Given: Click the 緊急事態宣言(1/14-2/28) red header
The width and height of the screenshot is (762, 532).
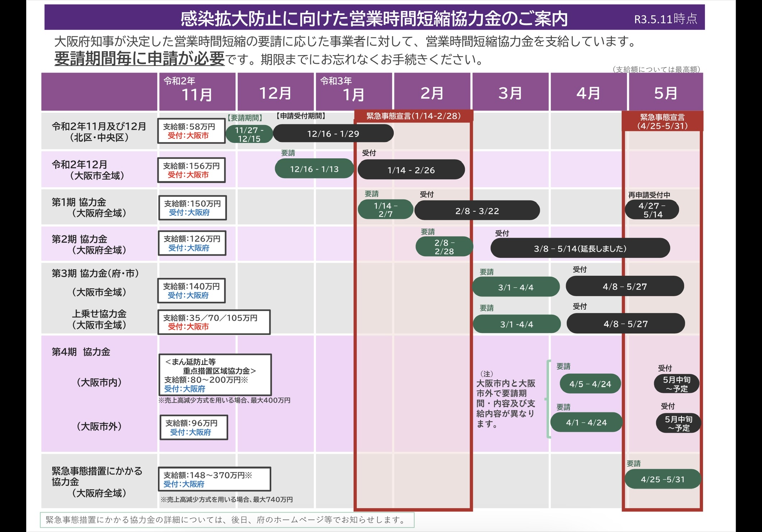Looking at the screenshot, I should 413,116.
